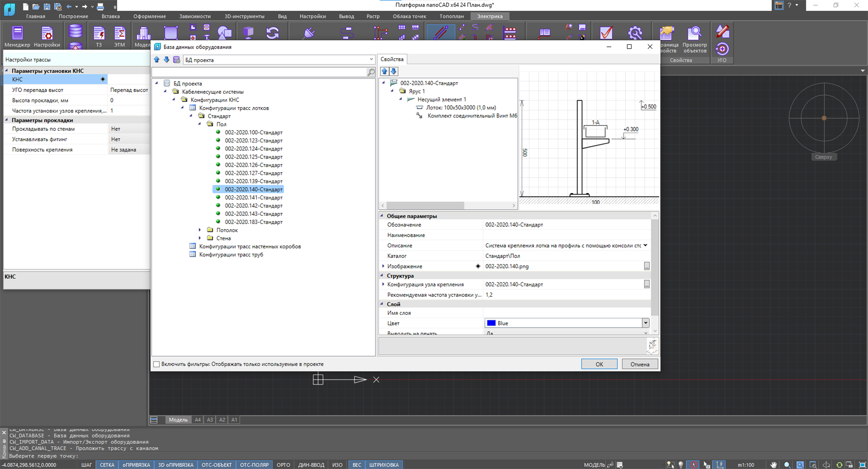868x469 pixels.
Task: Expand the Потолок folder node
Action: (x=200, y=230)
